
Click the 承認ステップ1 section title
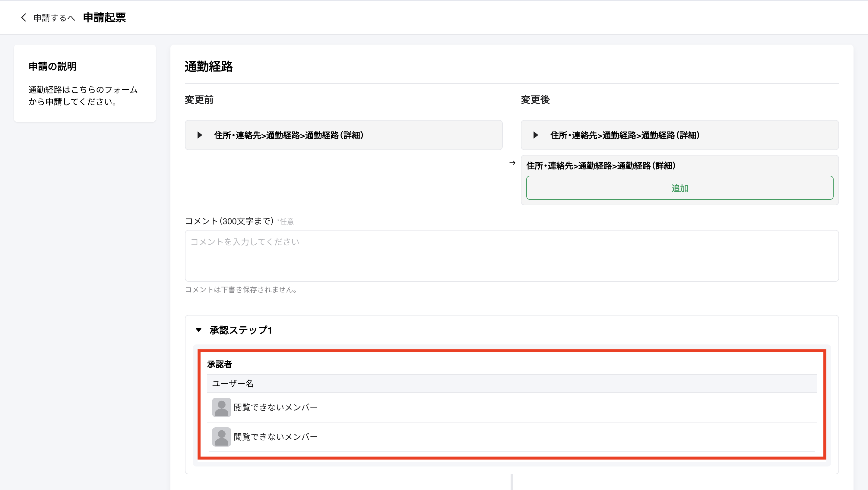coord(241,330)
